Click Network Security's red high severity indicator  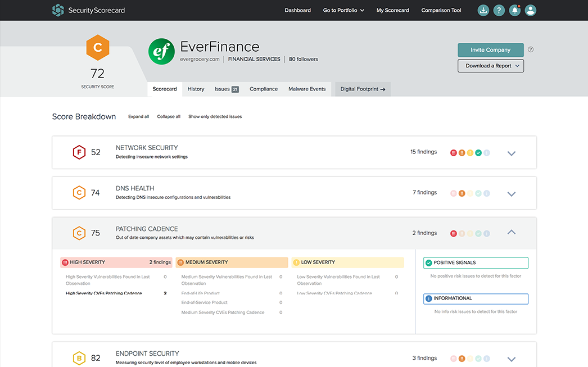click(x=454, y=152)
